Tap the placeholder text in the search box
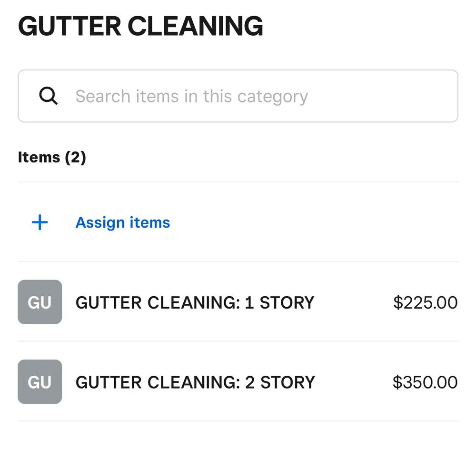This screenshot has width=476, height=450. 191,96
